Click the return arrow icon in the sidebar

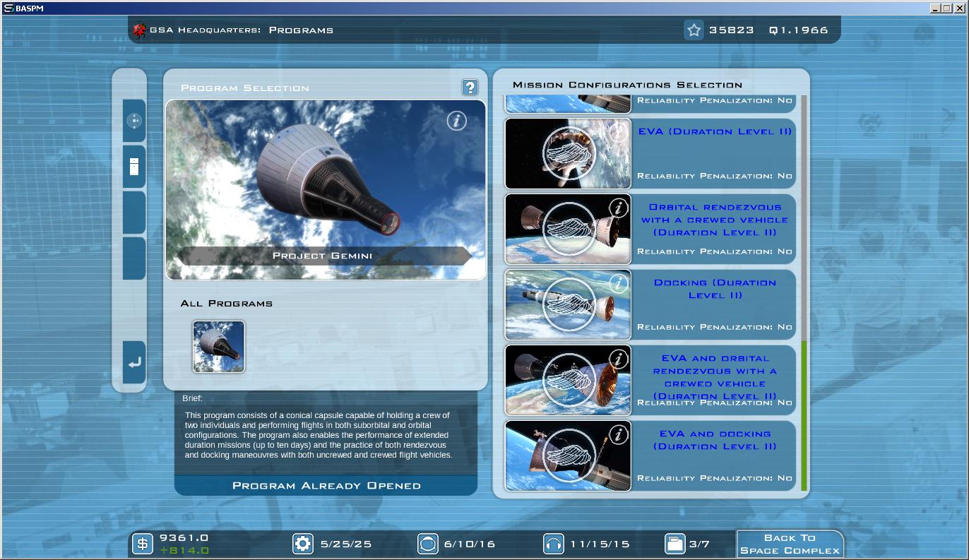point(134,362)
